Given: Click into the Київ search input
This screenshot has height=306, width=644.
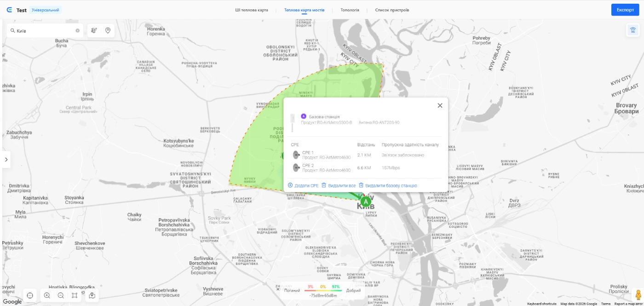Looking at the screenshot, I should coord(45,31).
